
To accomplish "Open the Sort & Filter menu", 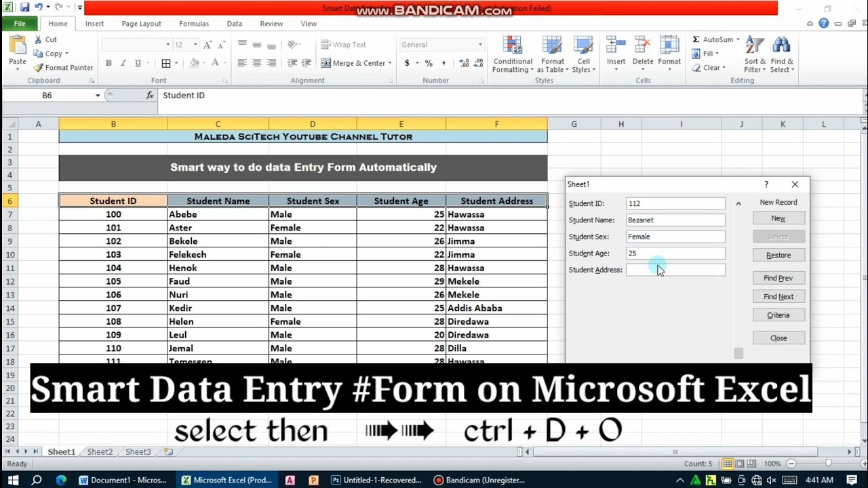I will tap(755, 55).
